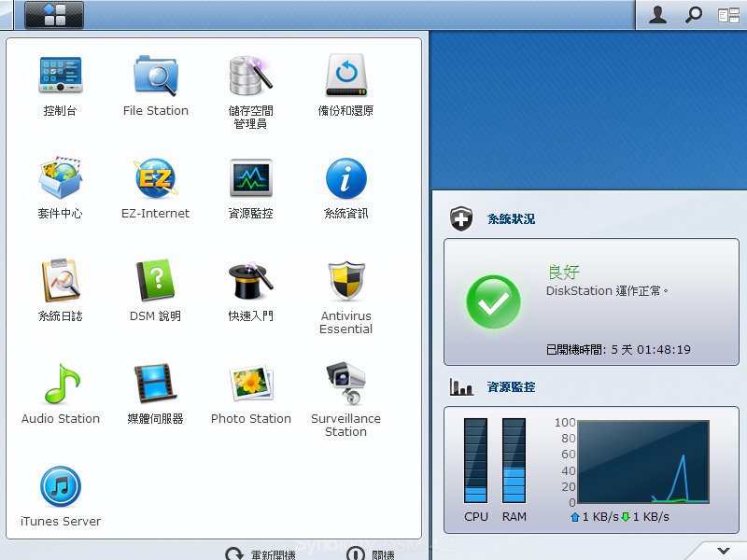Open DSM Help (DSM 說明)

point(156,281)
